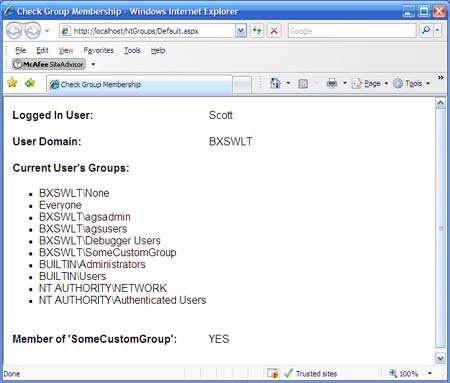This screenshot has height=383, width=450.
Task: Click the BUILTIN\Users list entry
Action: 73,276
